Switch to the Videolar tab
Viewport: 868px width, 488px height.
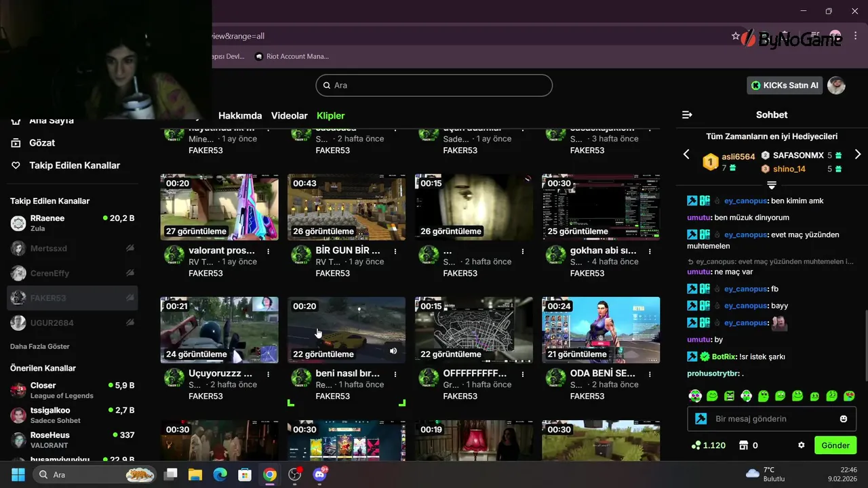point(290,116)
